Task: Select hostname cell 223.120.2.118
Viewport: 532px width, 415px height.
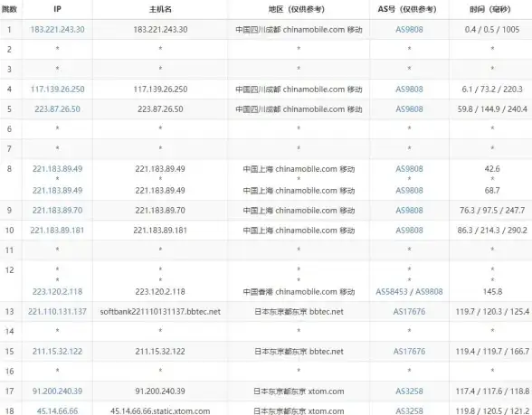Action: 160,291
